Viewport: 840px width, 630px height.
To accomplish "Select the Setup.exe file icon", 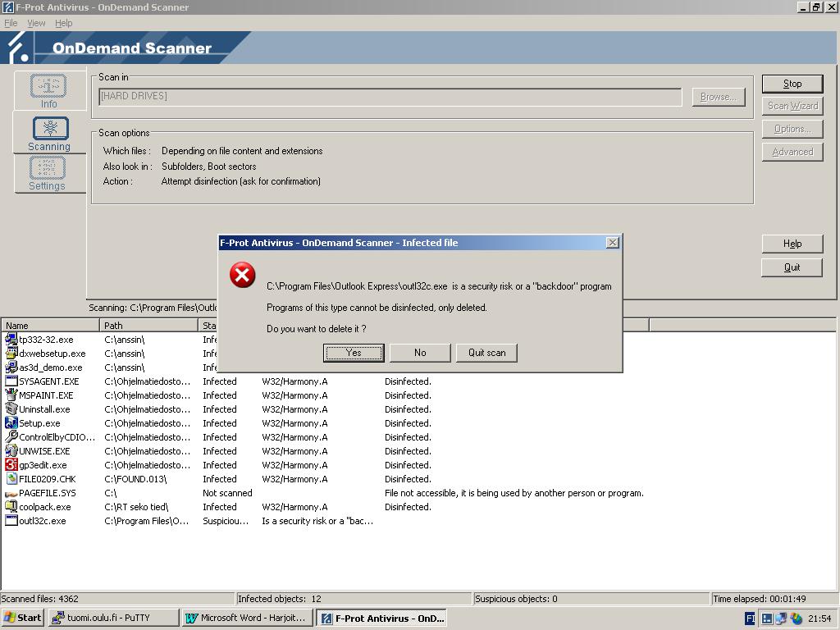I will pos(11,422).
